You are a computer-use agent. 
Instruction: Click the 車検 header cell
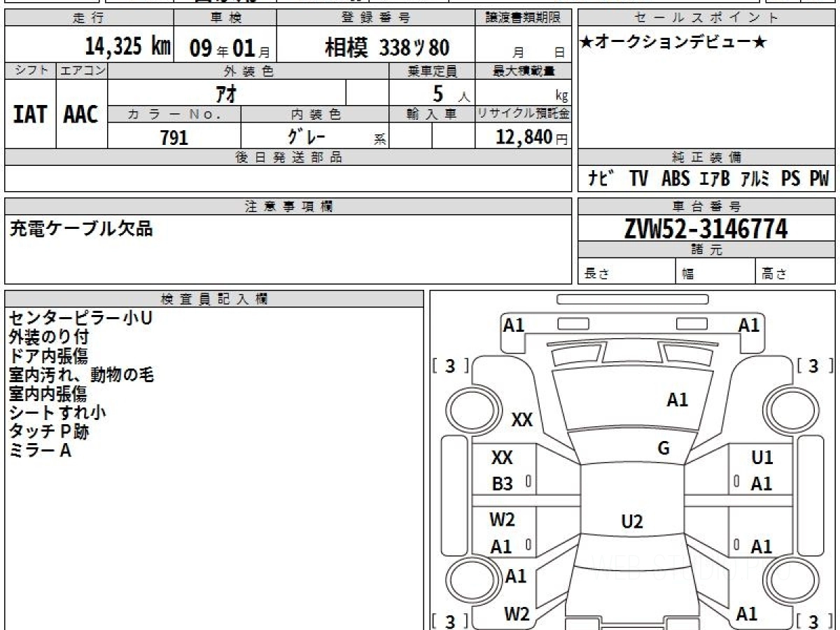pos(225,18)
